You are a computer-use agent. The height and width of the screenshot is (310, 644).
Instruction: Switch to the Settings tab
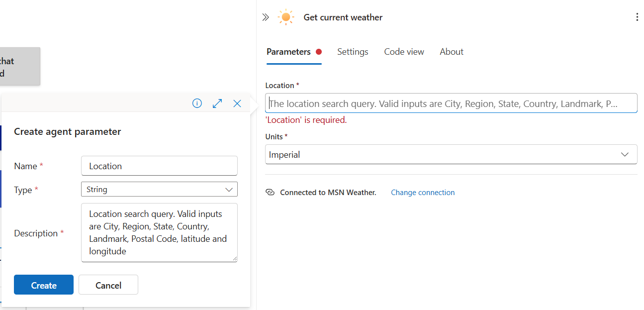[x=353, y=51]
